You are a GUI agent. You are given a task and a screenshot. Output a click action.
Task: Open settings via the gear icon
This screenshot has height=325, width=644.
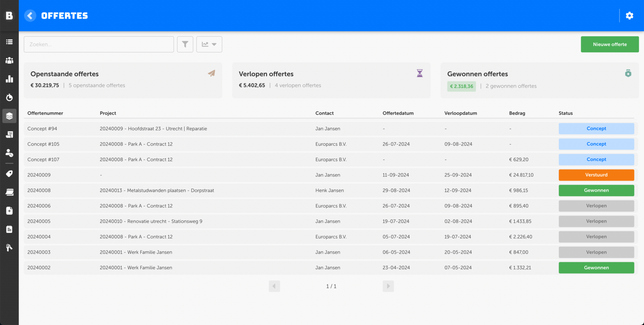630,16
